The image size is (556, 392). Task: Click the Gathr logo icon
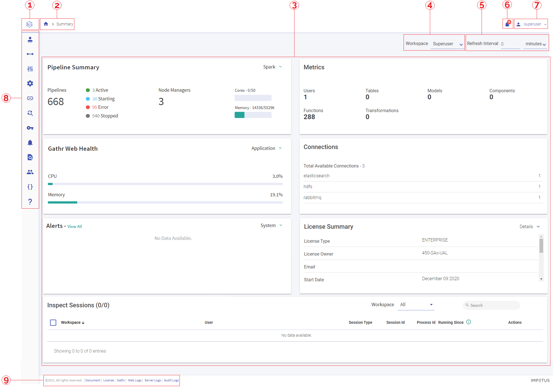[30, 24]
